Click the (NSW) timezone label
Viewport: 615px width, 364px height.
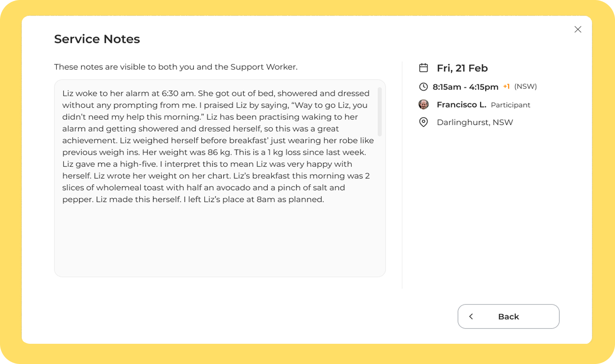tap(525, 86)
